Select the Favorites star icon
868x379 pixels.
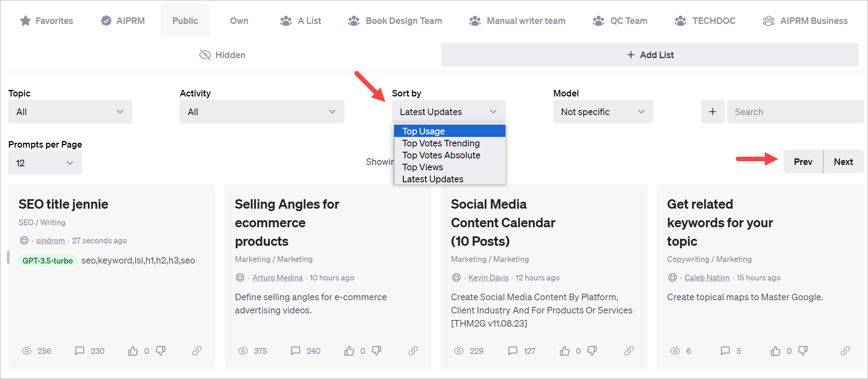click(26, 20)
